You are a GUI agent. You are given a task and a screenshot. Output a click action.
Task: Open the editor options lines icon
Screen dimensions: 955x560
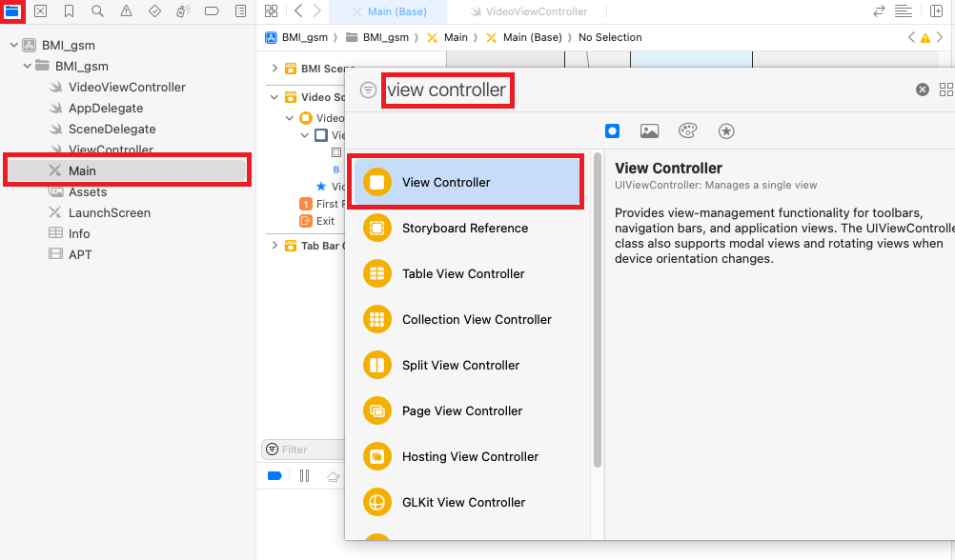point(904,11)
